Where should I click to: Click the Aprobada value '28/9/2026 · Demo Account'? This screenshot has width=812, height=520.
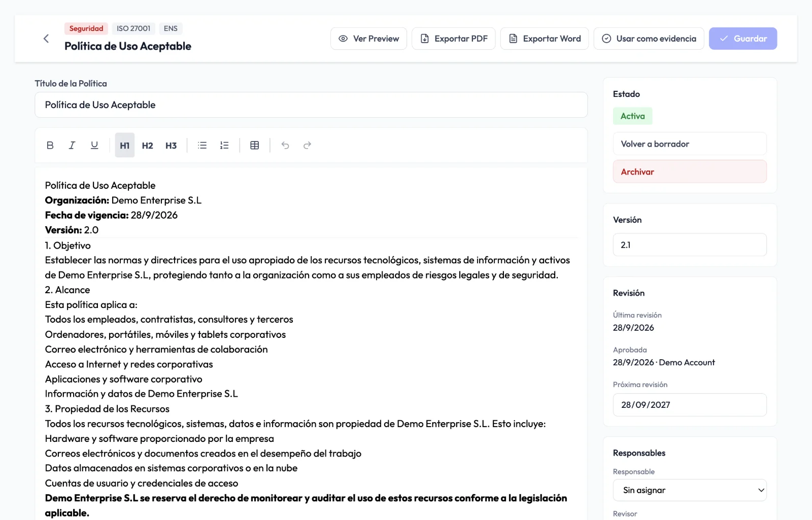(664, 362)
